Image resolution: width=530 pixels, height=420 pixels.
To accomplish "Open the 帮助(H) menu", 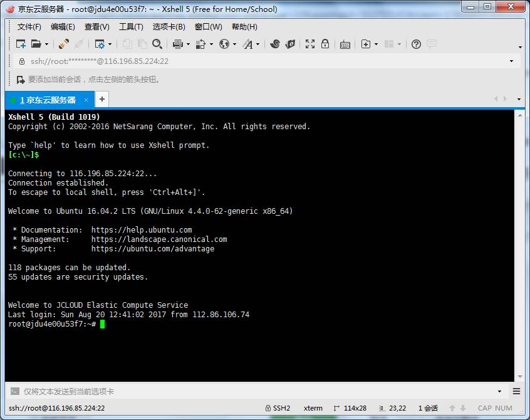I will (x=244, y=27).
